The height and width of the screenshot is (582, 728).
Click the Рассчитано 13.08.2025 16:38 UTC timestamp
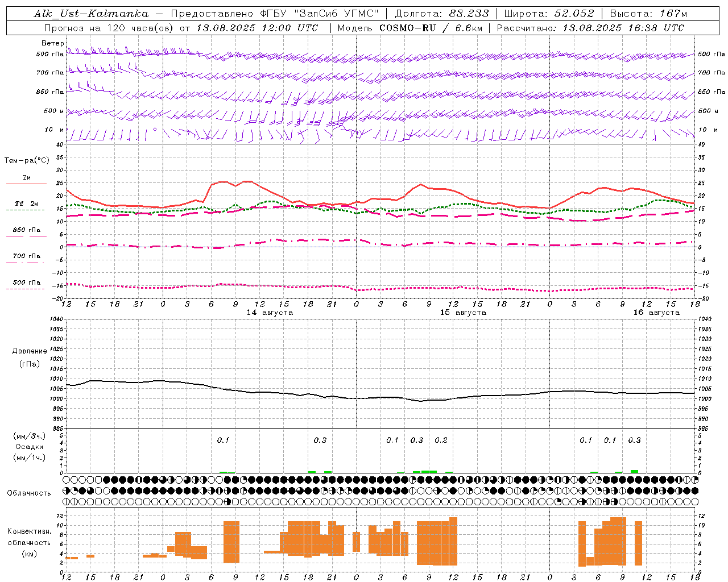pyautogui.click(x=590, y=28)
